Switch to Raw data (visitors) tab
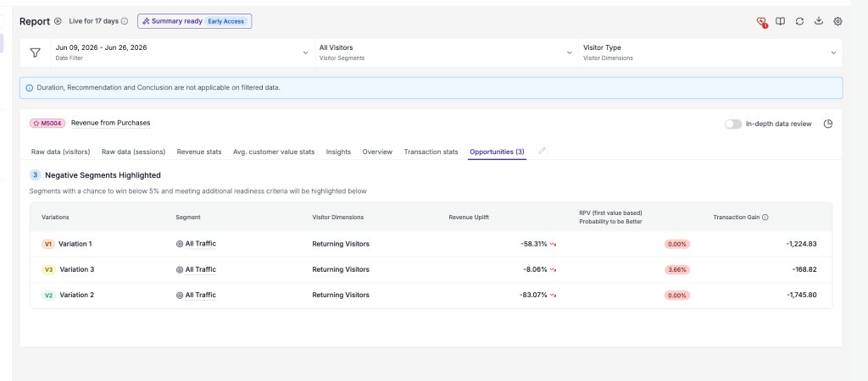The height and width of the screenshot is (381, 868). [60, 152]
